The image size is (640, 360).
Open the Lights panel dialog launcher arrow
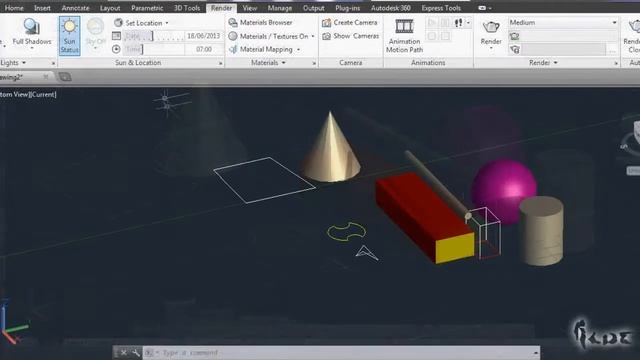tap(53, 63)
